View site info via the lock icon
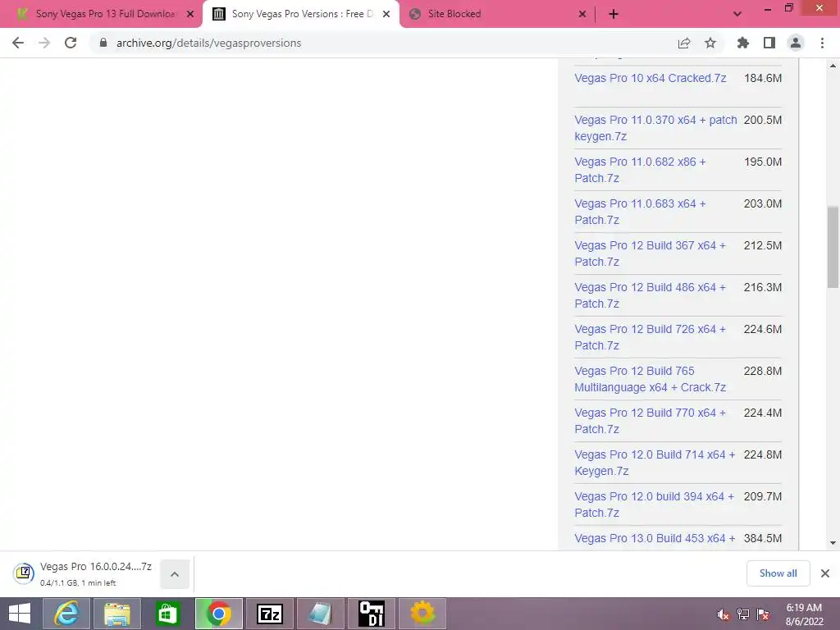Viewport: 840px width, 630px height. coord(103,43)
